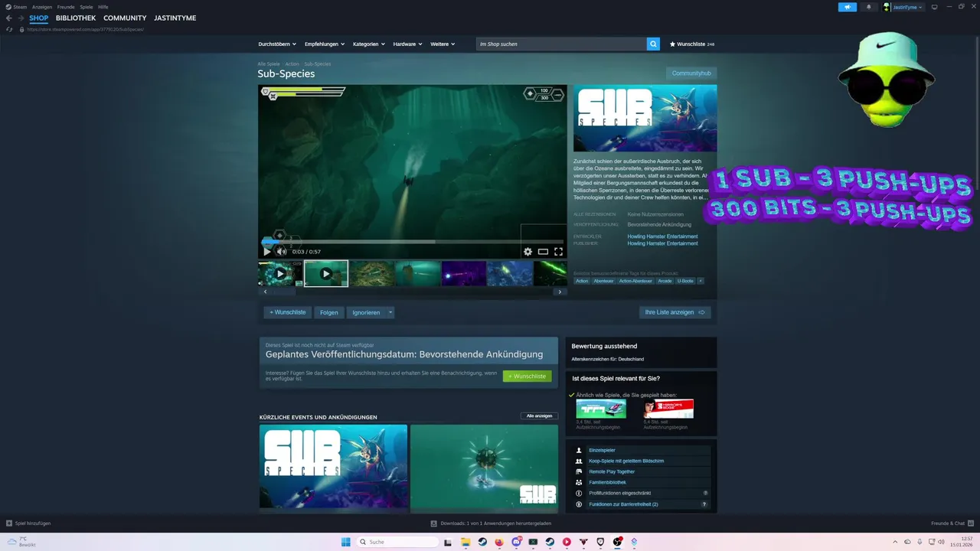Expand the Empfehlungen dropdown
The height and width of the screenshot is (551, 980).
click(325, 44)
